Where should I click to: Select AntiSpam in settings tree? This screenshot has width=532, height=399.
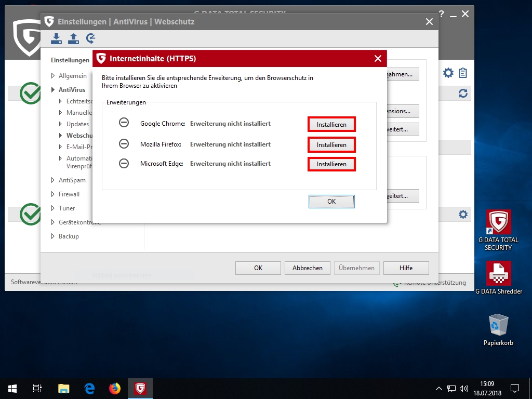click(x=72, y=180)
